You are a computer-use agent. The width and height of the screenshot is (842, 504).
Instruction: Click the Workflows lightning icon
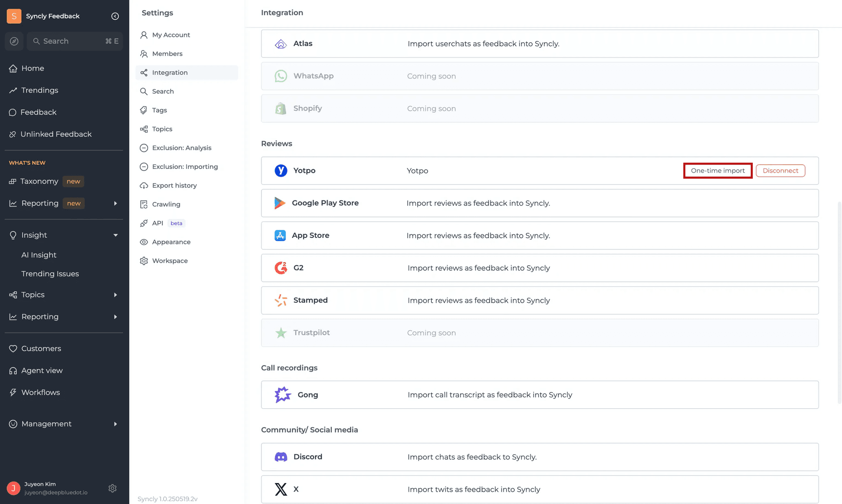coord(13,393)
